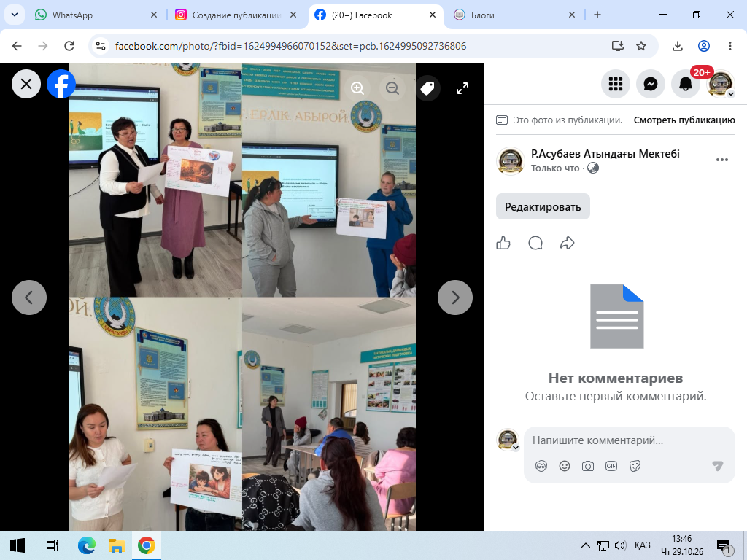This screenshot has width=747, height=560.
Task: Go back in browser history
Action: click(x=18, y=46)
